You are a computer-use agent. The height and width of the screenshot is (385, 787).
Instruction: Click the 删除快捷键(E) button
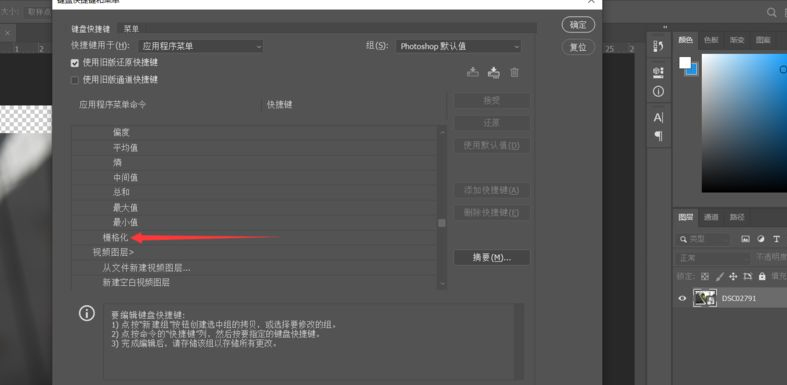point(492,212)
